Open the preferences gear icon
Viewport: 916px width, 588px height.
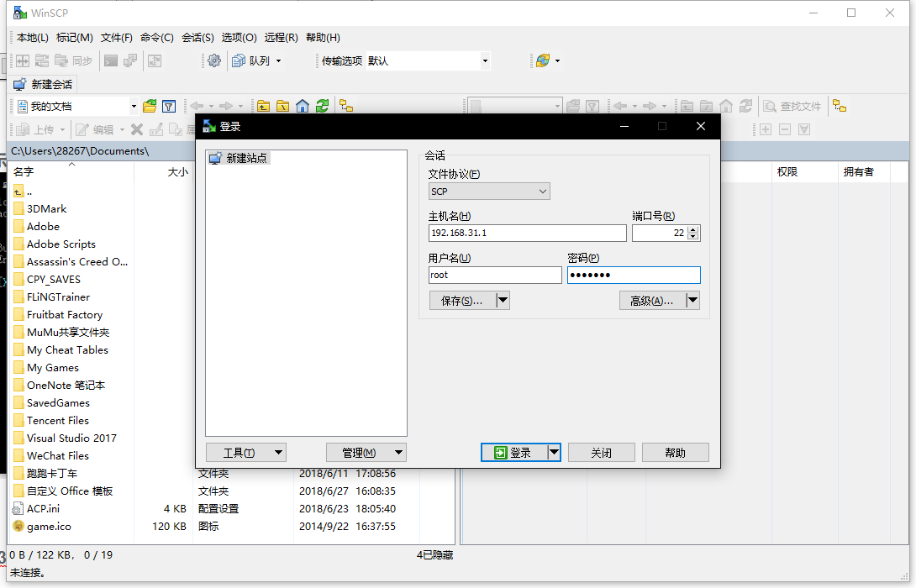(x=214, y=60)
